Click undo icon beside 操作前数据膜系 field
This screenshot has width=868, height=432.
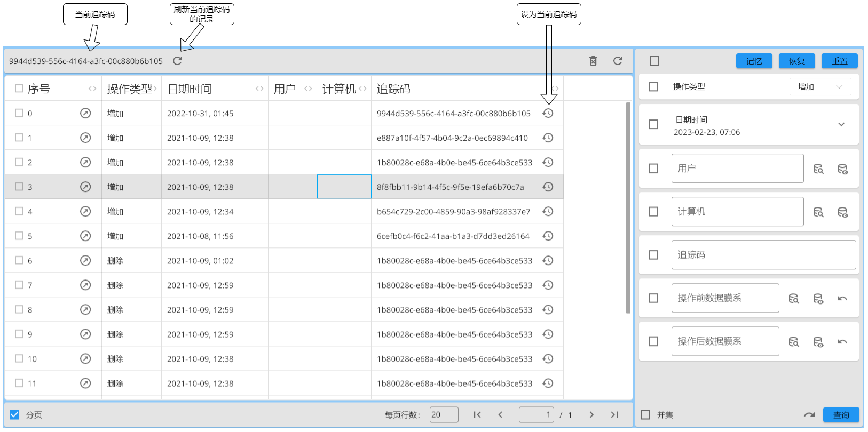point(842,299)
